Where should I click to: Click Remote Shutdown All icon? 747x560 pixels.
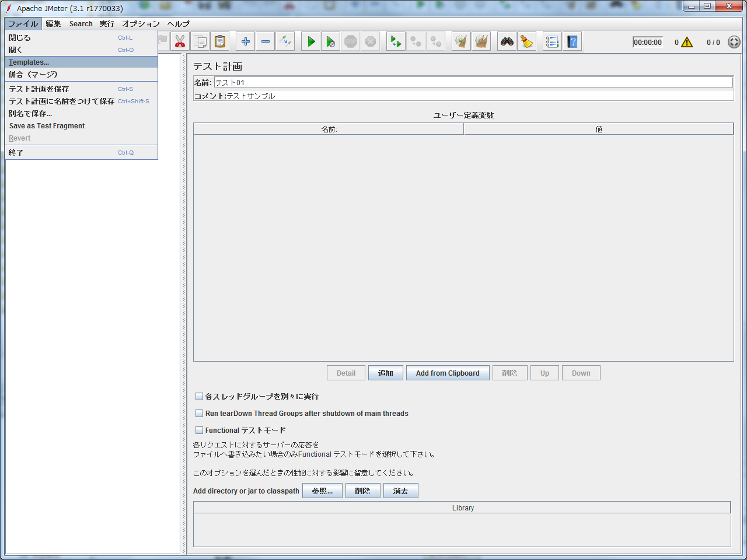tap(436, 41)
